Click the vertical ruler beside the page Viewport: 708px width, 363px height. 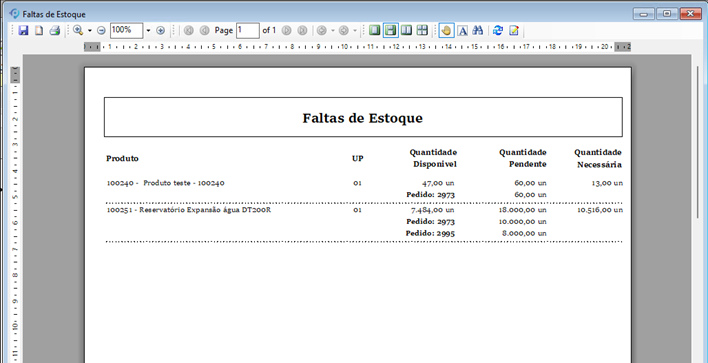15,214
